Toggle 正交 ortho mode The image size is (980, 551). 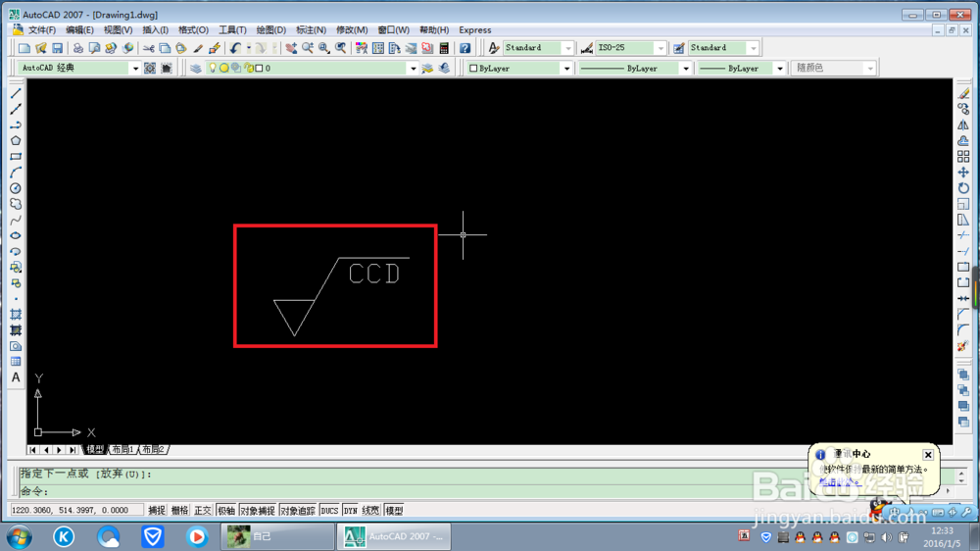pos(203,511)
